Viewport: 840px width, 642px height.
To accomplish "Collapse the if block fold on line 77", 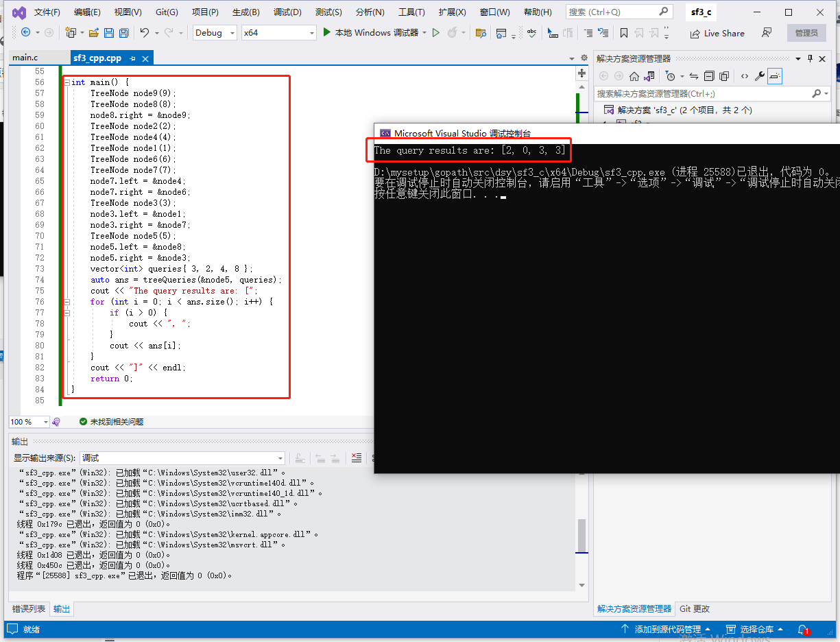I will click(x=67, y=313).
